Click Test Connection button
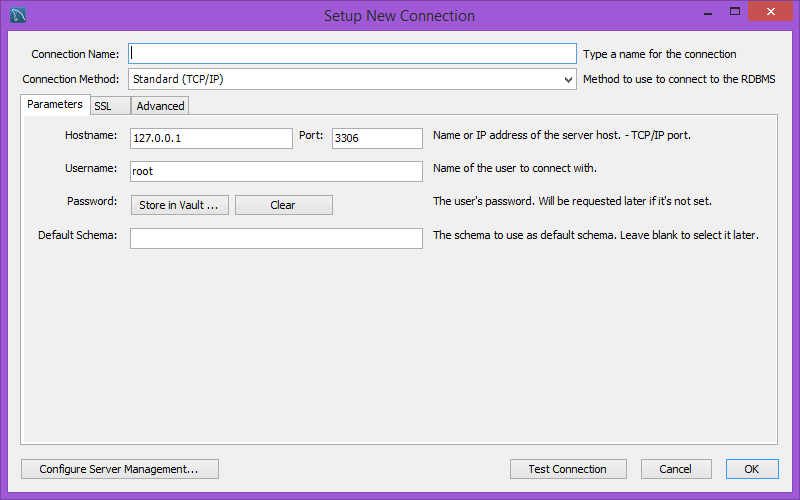 point(568,469)
